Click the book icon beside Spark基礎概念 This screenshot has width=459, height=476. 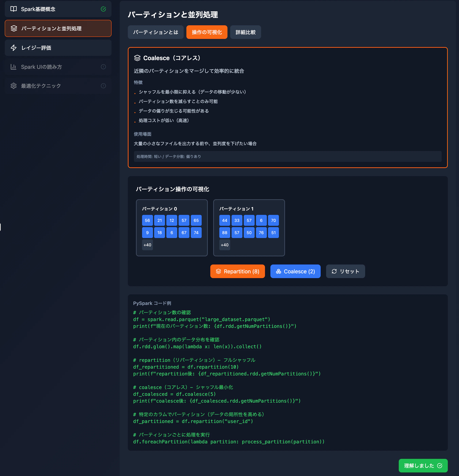14,9
